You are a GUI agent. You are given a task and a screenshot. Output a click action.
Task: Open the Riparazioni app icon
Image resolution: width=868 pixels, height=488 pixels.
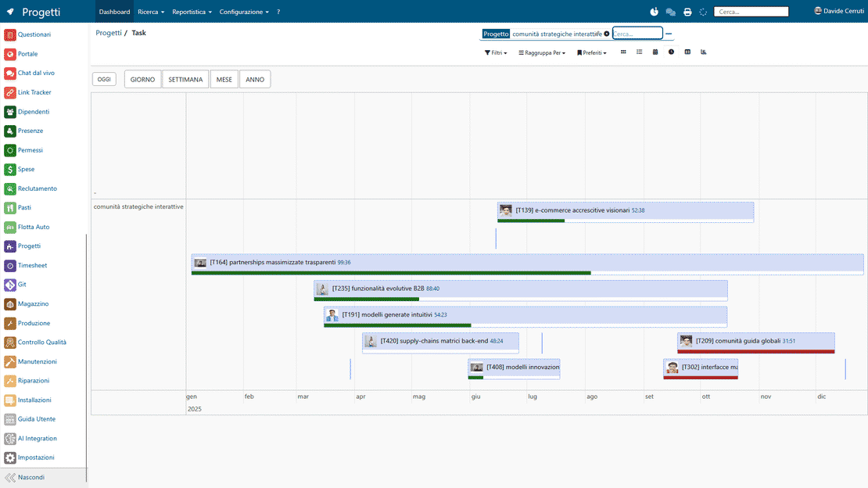pos(10,381)
